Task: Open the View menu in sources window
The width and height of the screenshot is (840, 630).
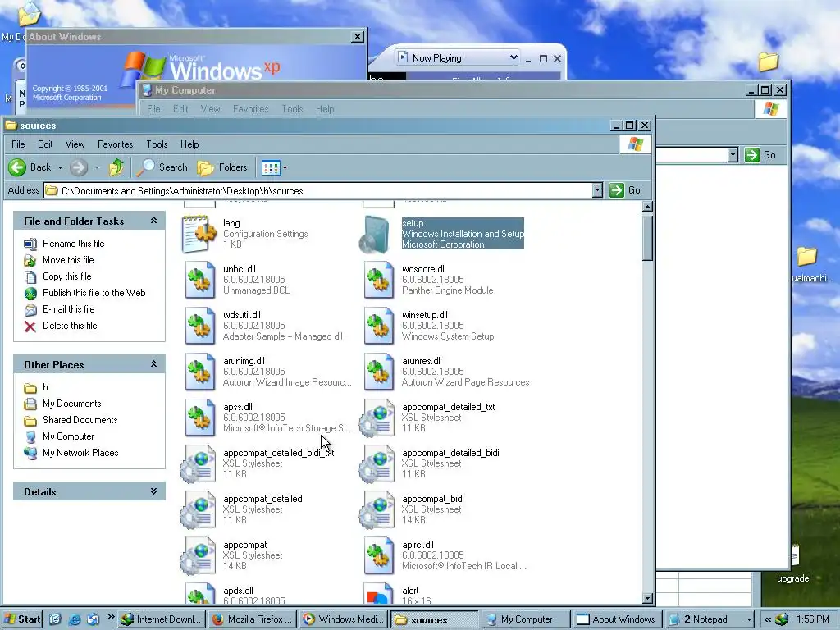Action: tap(75, 144)
